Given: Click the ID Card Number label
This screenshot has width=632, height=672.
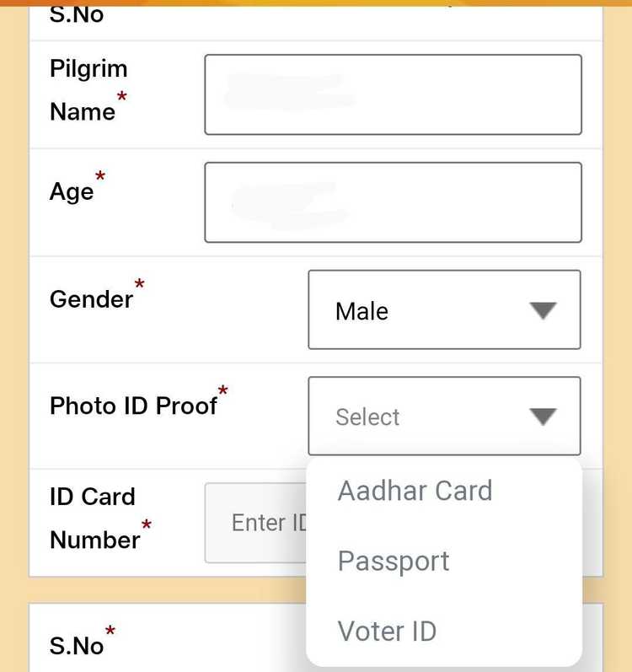Looking at the screenshot, I should coord(94,518).
